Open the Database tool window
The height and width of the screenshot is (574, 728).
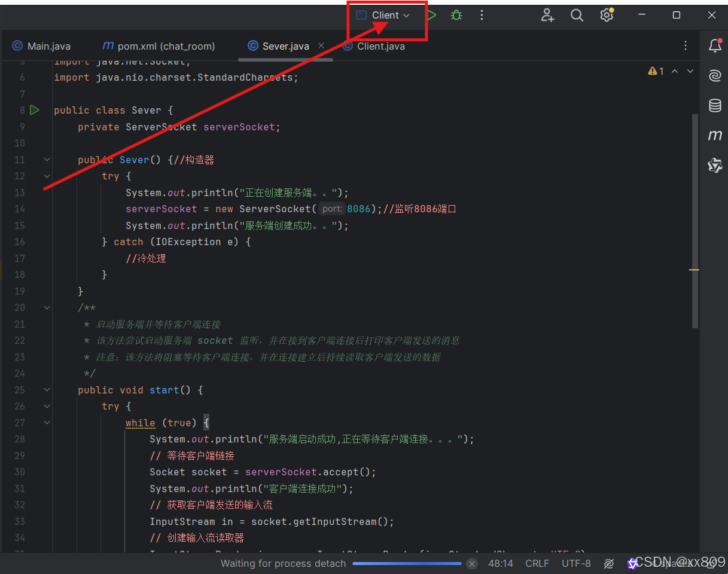point(715,106)
